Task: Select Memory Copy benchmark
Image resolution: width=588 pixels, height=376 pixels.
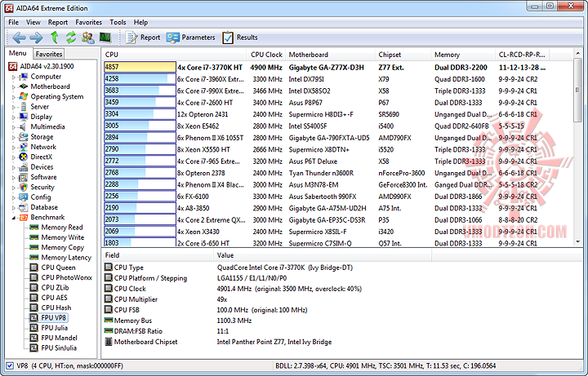Action: [x=63, y=248]
